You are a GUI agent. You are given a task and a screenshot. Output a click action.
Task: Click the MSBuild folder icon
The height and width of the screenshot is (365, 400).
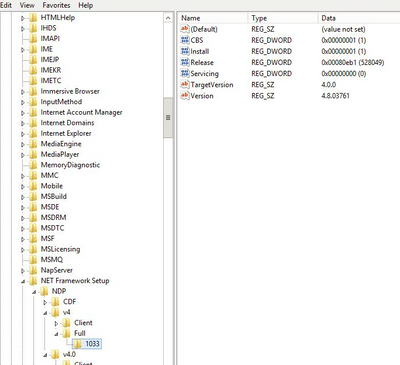tap(33, 197)
